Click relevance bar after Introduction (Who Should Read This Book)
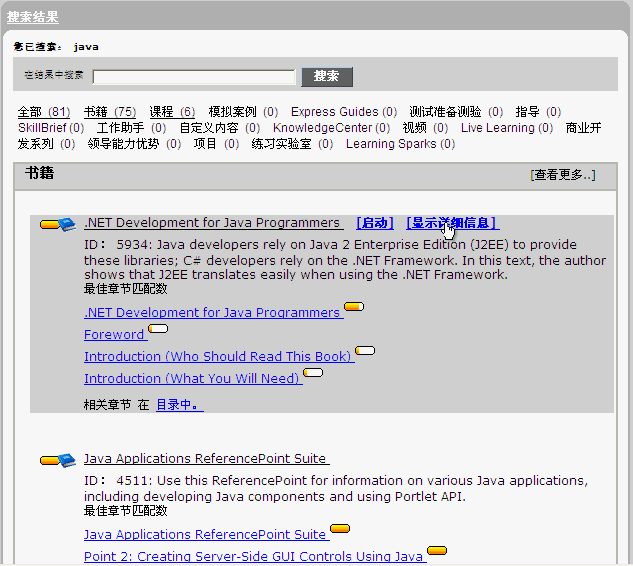633x566 pixels. [x=365, y=350]
